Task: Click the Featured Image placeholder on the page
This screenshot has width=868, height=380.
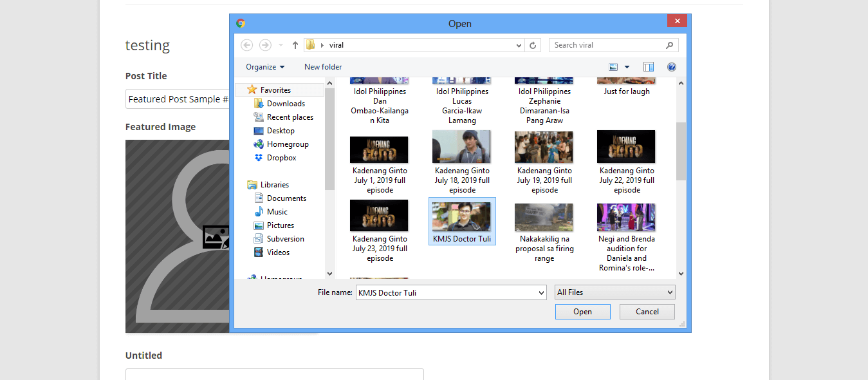Action: tap(177, 236)
